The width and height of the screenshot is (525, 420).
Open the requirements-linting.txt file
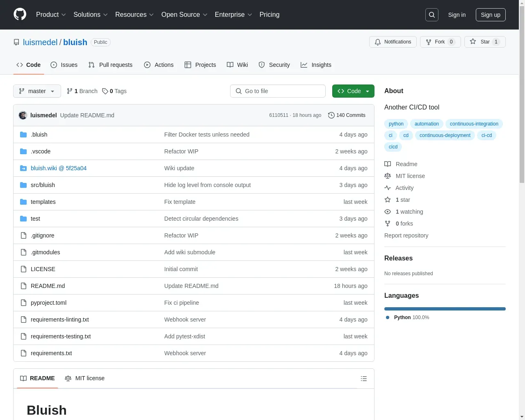pos(60,320)
